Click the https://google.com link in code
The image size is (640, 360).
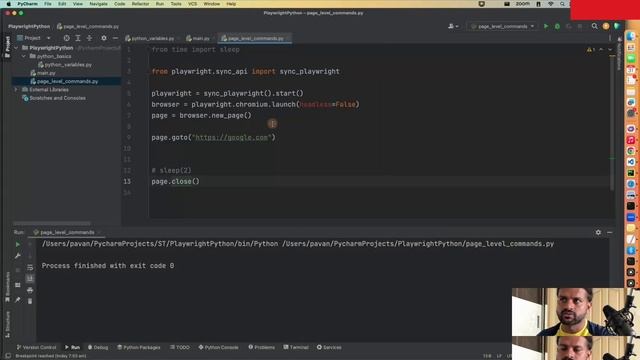pyautogui.click(x=231, y=138)
